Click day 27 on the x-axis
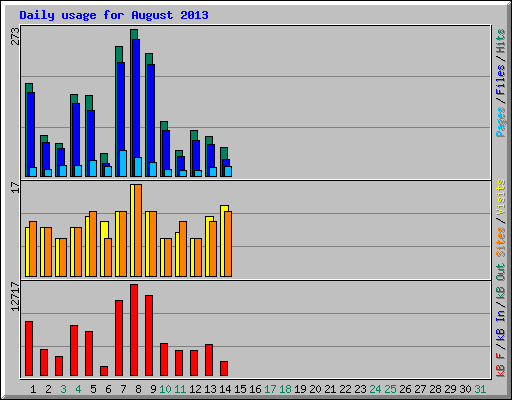Screen dimensions: 512x400 pyautogui.click(x=420, y=389)
